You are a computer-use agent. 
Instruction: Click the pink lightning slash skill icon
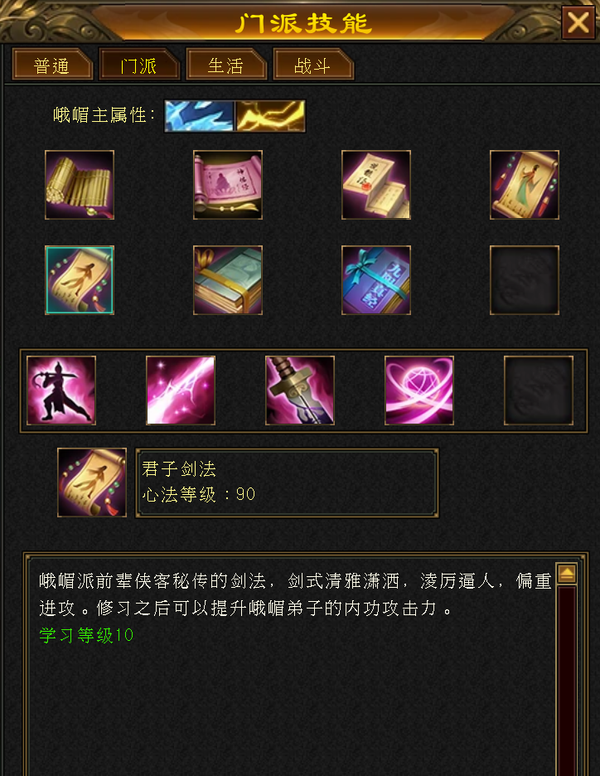click(x=180, y=390)
